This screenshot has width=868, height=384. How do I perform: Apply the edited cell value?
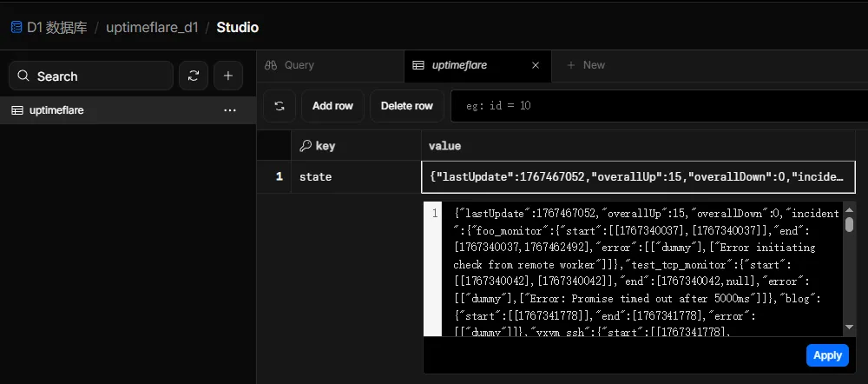click(x=826, y=355)
